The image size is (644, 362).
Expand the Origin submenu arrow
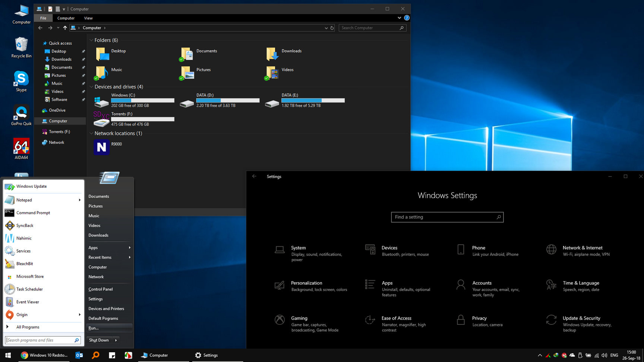tap(80, 315)
